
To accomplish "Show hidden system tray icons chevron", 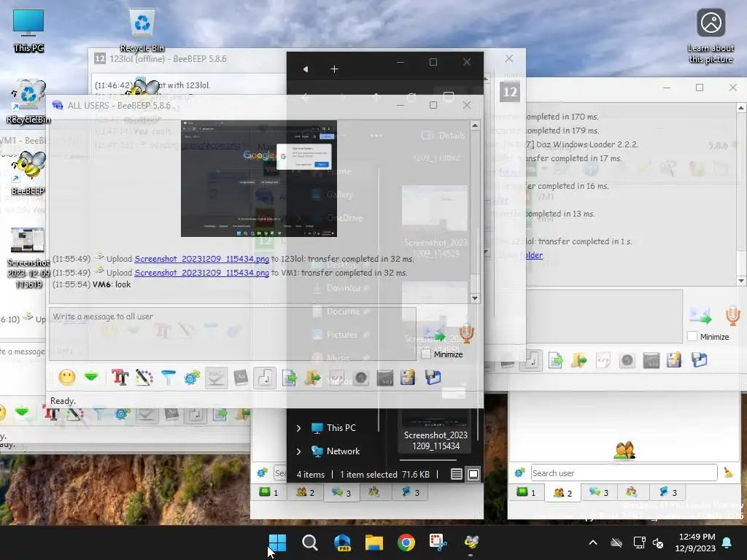I will click(x=593, y=542).
